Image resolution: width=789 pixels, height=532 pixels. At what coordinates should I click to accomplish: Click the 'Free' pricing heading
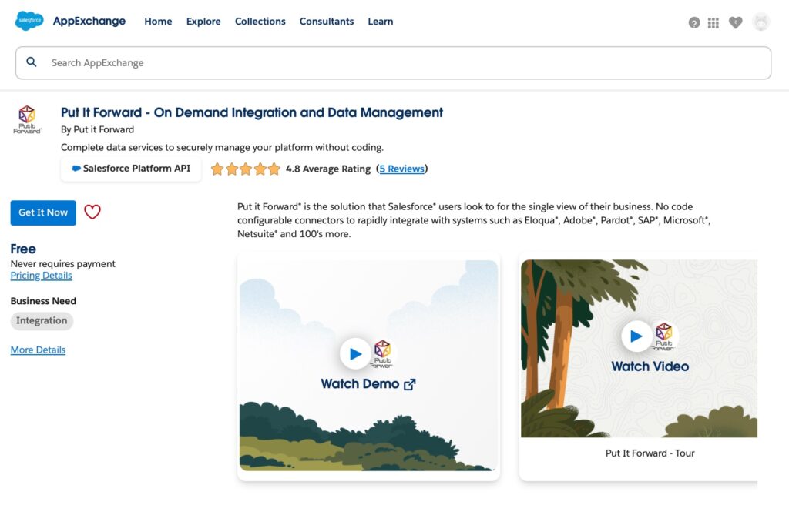23,249
